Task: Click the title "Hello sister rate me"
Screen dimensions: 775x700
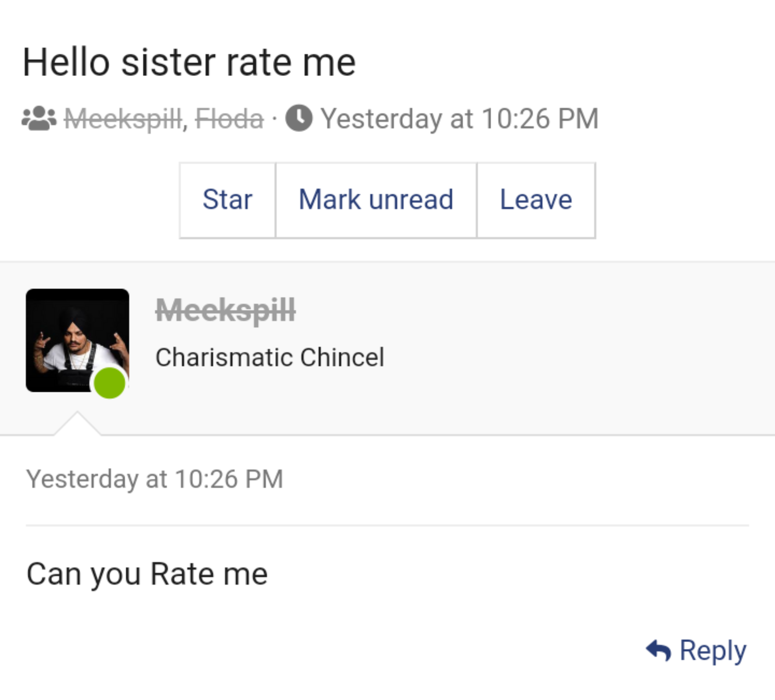Action: (189, 62)
